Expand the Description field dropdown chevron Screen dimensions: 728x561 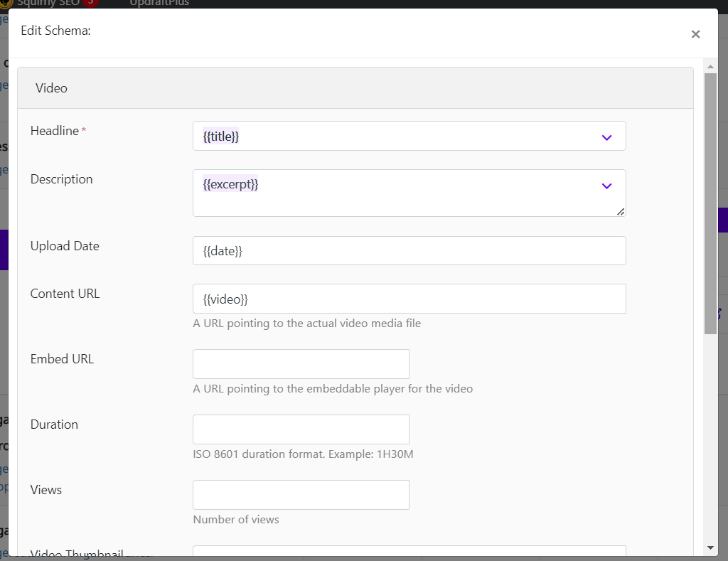606,186
